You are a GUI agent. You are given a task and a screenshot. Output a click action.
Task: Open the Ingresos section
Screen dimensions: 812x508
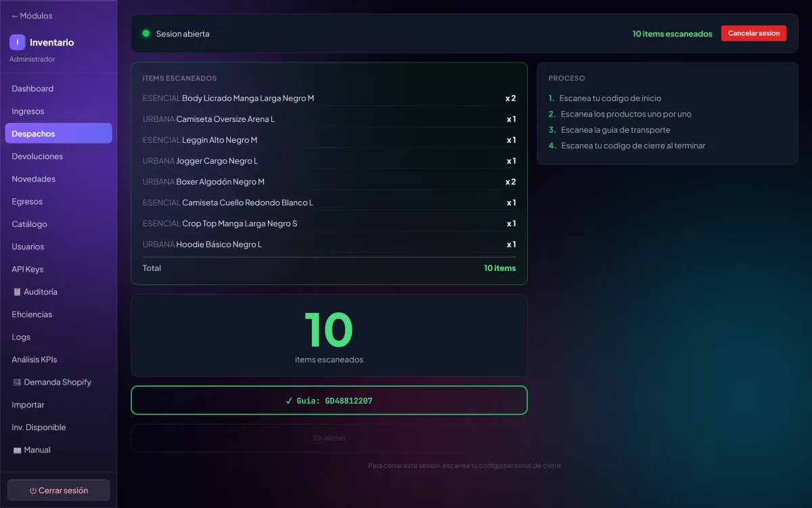tap(58, 111)
